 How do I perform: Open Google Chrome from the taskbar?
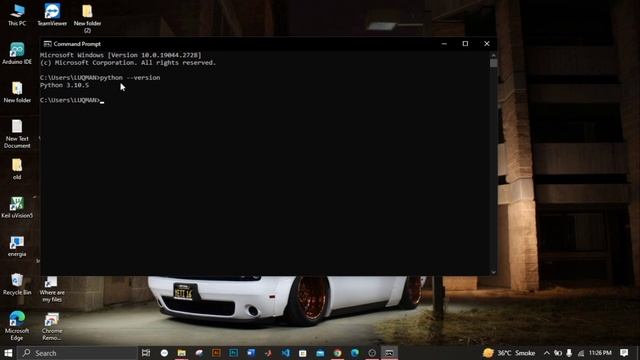tap(338, 353)
